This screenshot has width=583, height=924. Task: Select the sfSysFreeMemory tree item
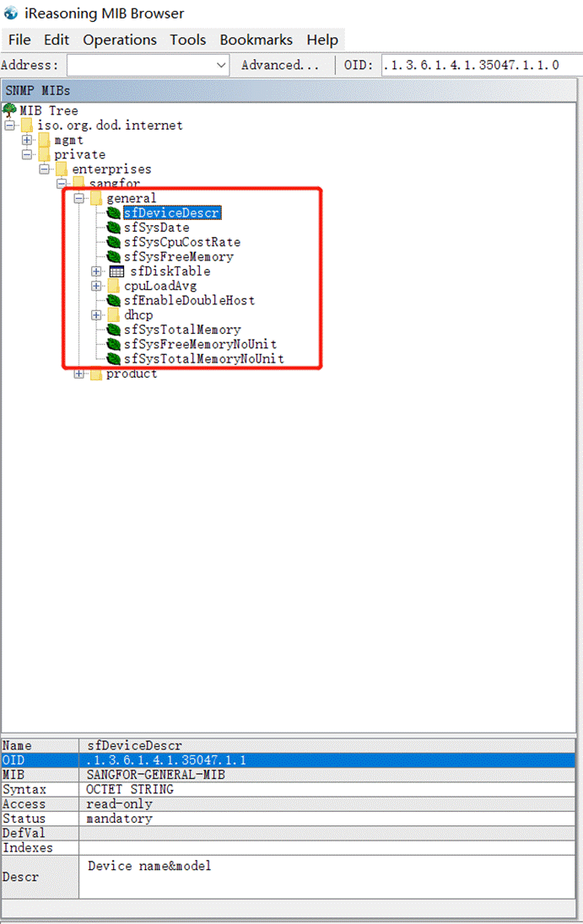point(179,256)
